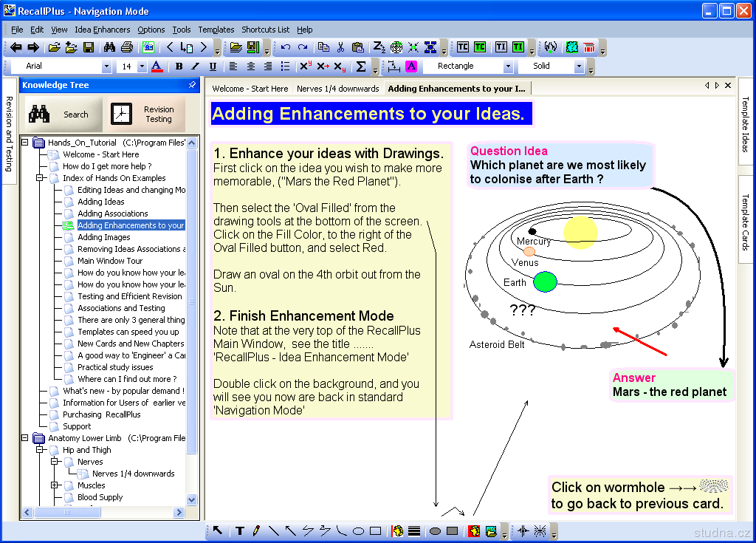
Task: Open the Idea Enhancers menu
Action: point(102,30)
